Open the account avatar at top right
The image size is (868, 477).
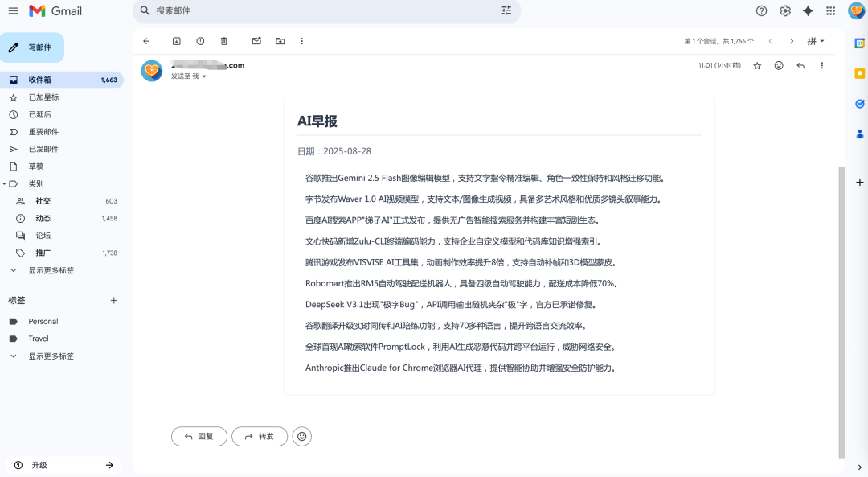tap(857, 10)
